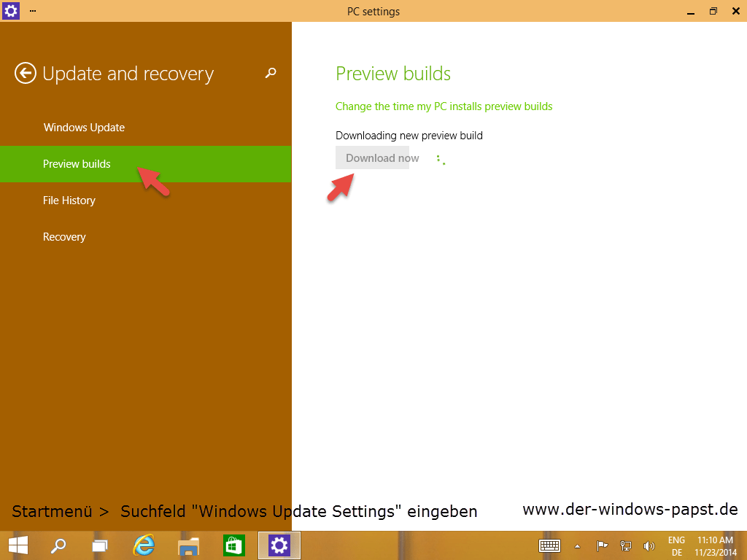This screenshot has width=747, height=560.
Task: Show hidden system tray icons
Action: click(x=578, y=545)
